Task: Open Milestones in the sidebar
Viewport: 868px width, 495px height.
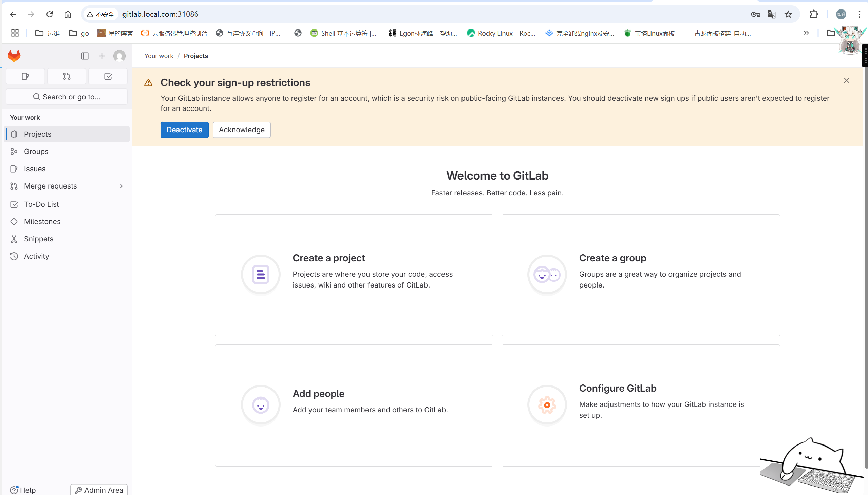Action: (67, 222)
